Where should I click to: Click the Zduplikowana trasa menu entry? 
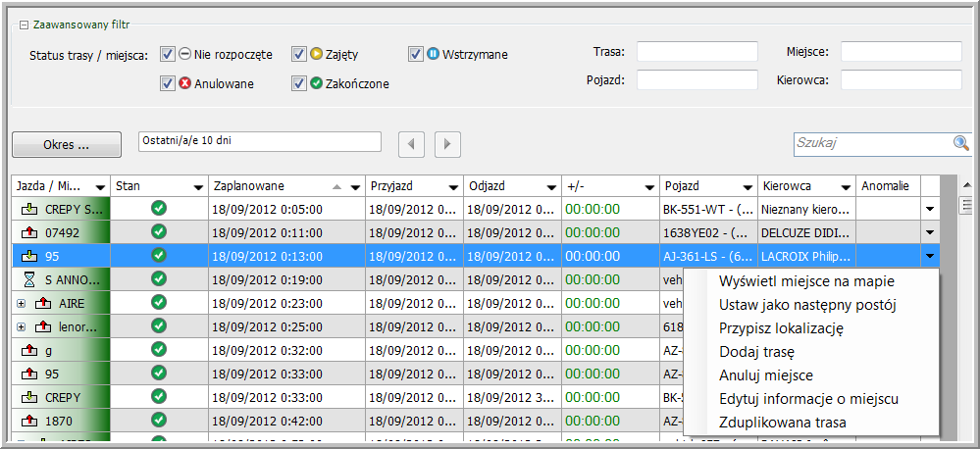782,423
